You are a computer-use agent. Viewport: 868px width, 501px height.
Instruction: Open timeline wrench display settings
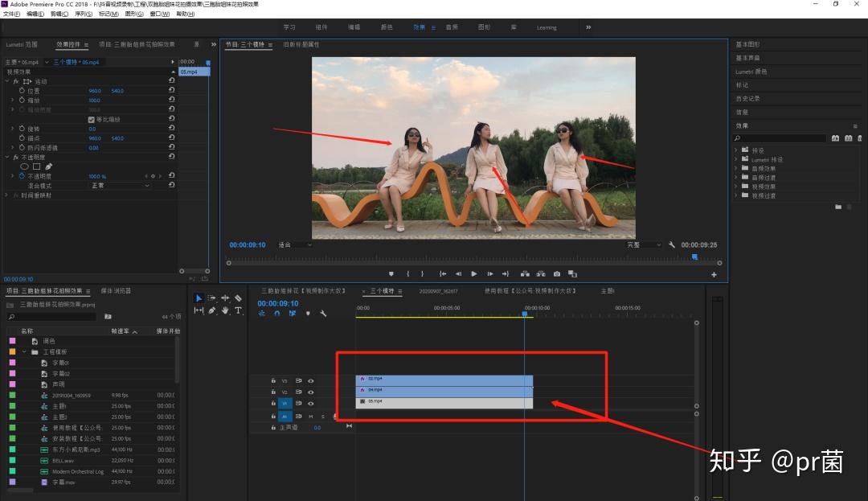click(322, 314)
